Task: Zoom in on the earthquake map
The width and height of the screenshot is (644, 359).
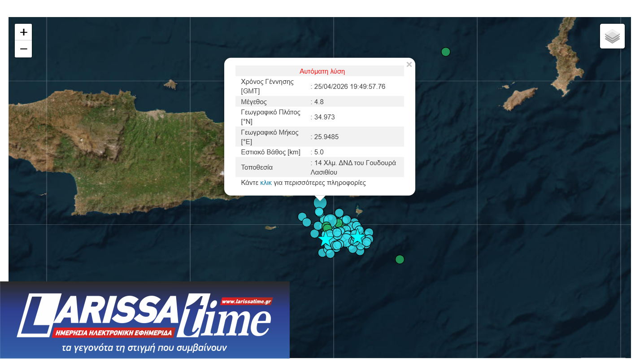Action: coord(23,32)
